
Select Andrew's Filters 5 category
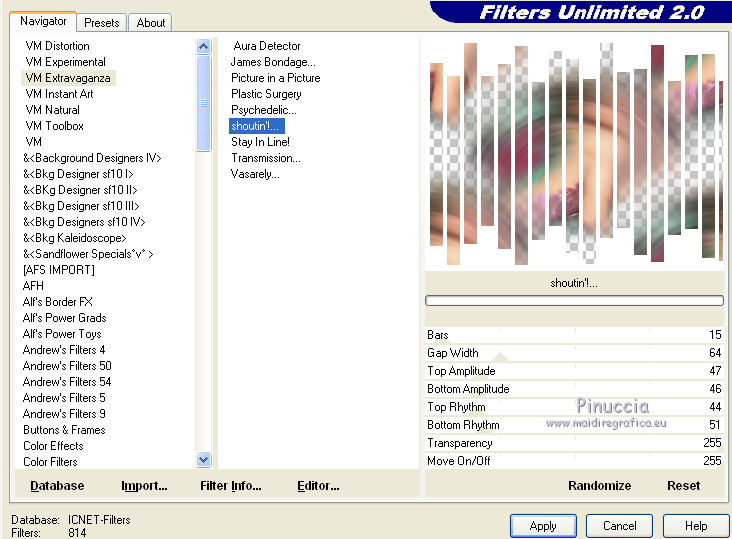[64, 398]
